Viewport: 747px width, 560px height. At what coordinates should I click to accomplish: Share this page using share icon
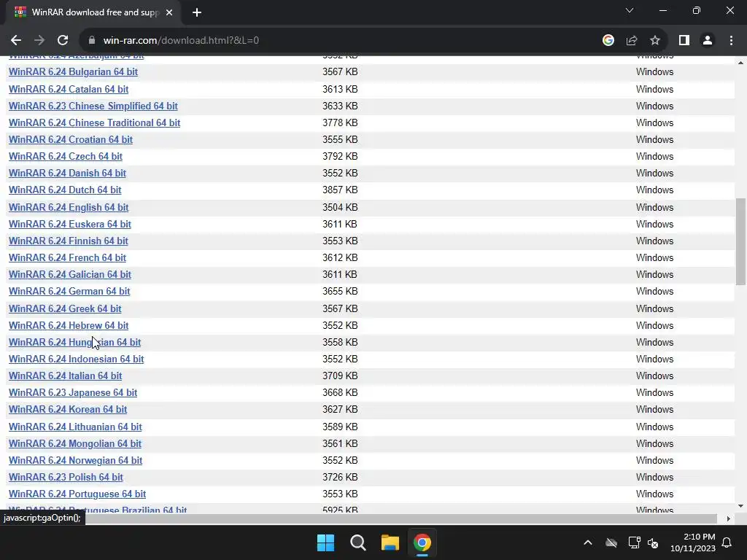click(632, 41)
